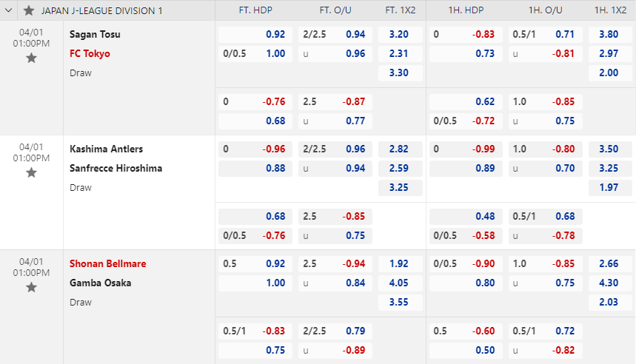636x364 pixels.
Task: Open the Shonan Bellmare team name
Action: click(x=108, y=263)
